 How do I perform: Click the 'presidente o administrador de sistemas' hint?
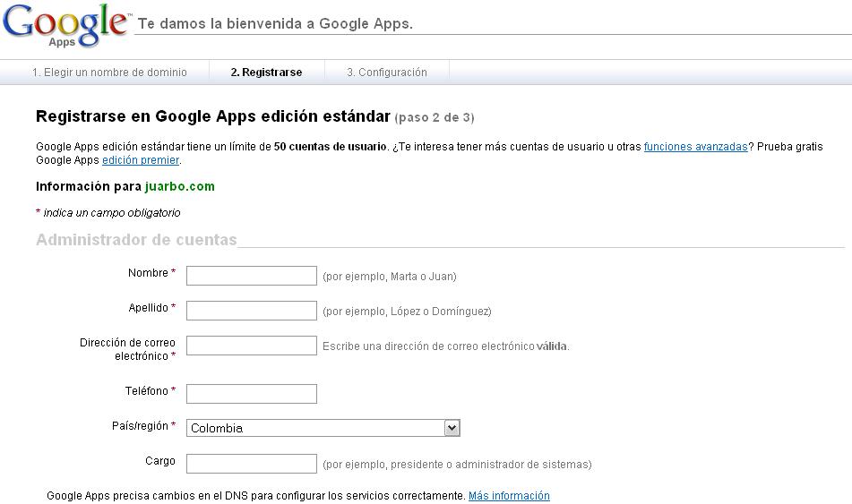coord(491,465)
